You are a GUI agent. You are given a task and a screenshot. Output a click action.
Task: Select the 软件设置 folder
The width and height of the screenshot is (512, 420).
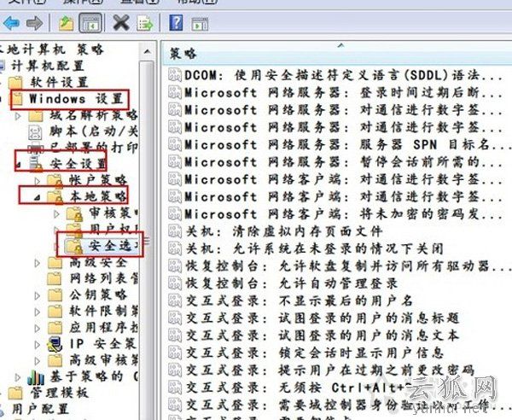59,82
